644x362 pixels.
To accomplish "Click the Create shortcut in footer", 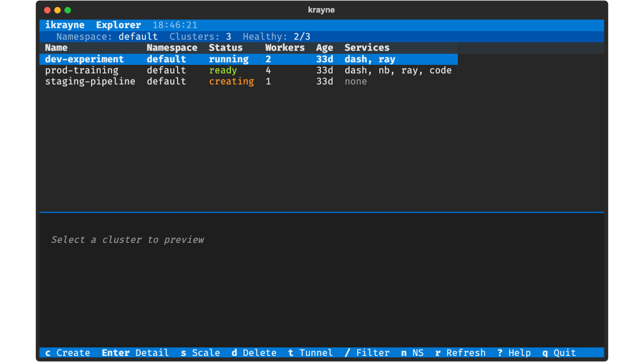I will (67, 353).
